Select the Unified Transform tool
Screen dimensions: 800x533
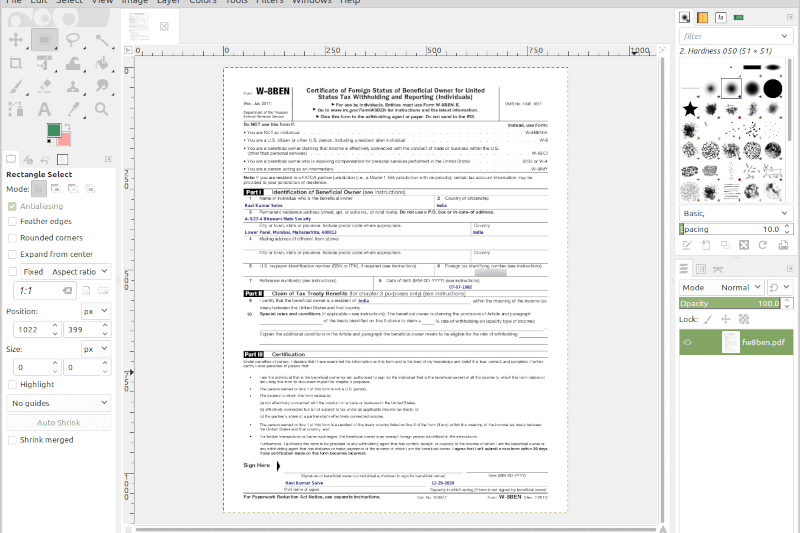coord(44,63)
